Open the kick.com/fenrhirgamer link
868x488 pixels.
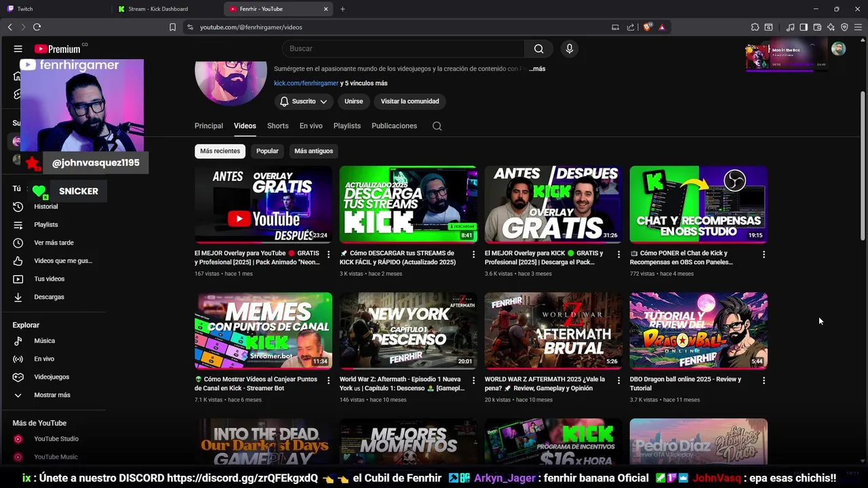pos(306,83)
